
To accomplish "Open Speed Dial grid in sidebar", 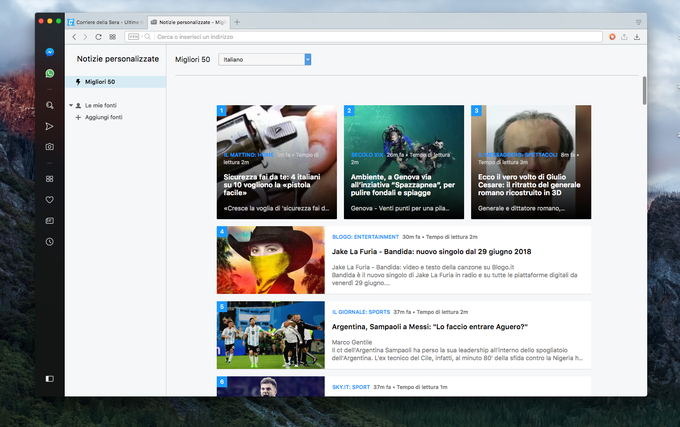I will pyautogui.click(x=50, y=179).
